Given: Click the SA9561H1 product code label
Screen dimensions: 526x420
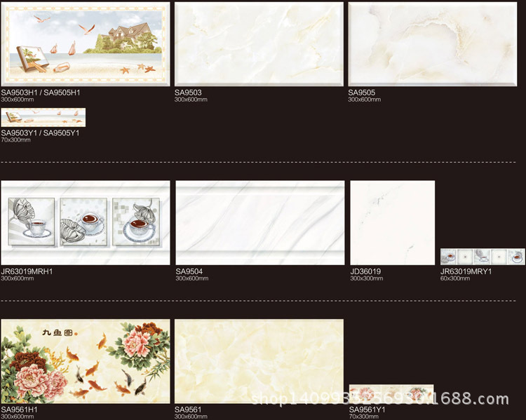Looking at the screenshot, I should pos(20,409).
